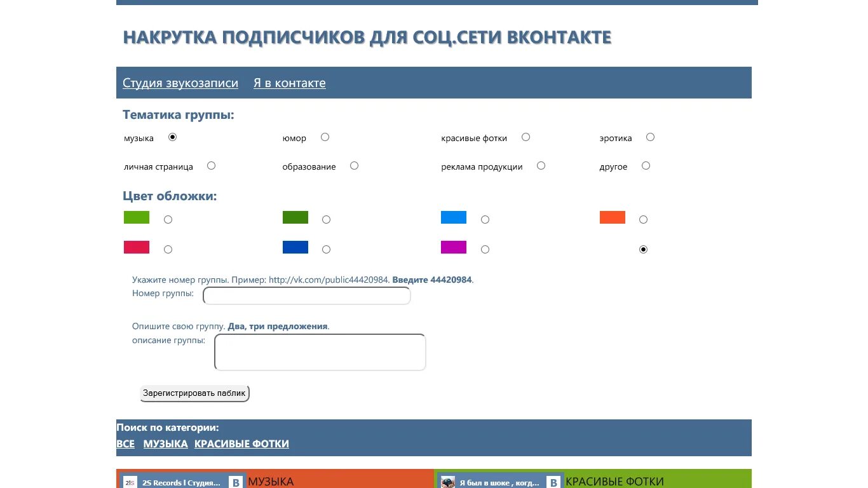Click the crimson red color swatch
This screenshot has width=868, height=488.
coord(137,247)
